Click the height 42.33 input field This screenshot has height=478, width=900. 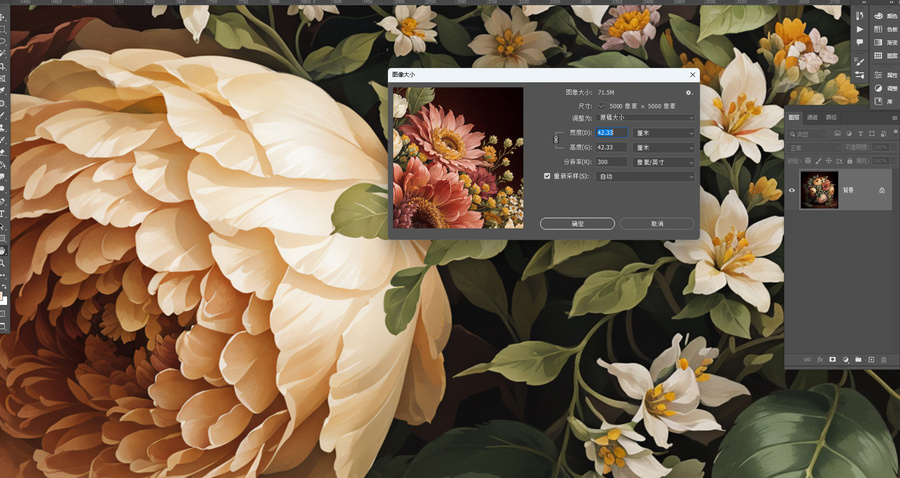tap(611, 147)
